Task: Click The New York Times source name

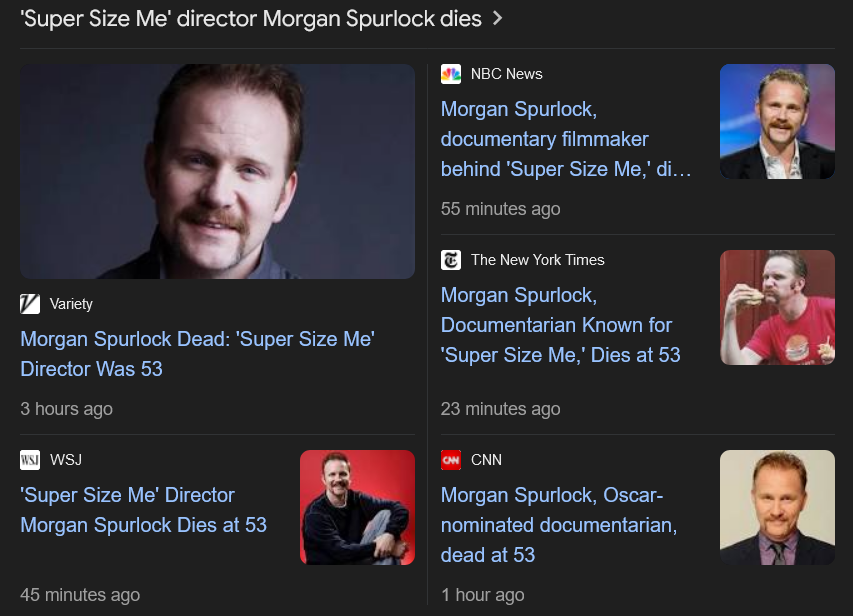Action: 537,260
